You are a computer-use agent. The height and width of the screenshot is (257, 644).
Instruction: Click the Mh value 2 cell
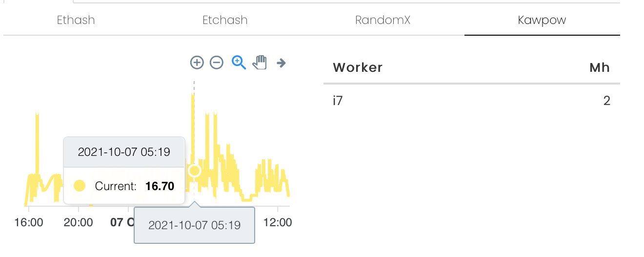pos(607,101)
